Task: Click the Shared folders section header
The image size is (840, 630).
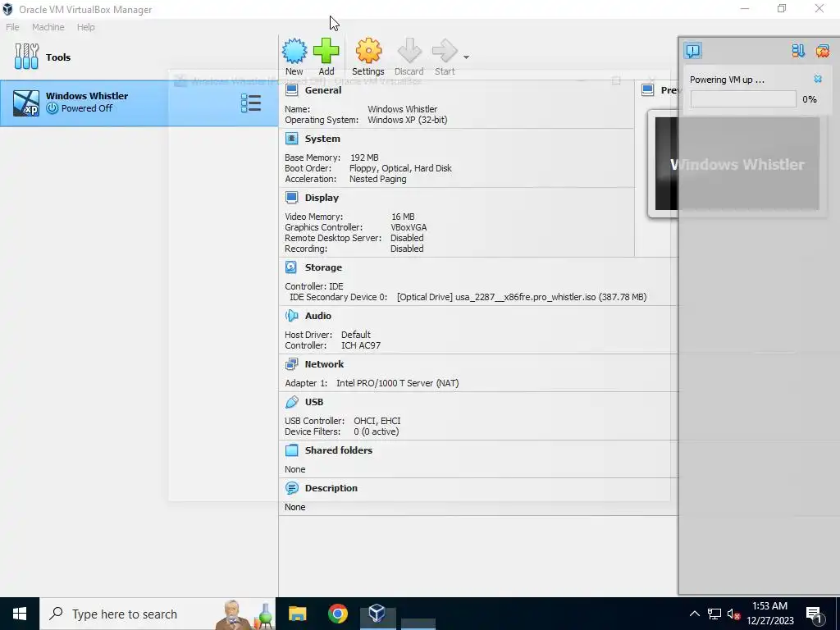Action: (x=339, y=450)
